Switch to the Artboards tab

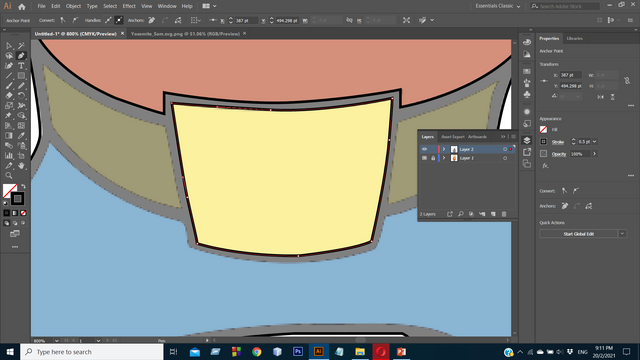pyautogui.click(x=477, y=137)
